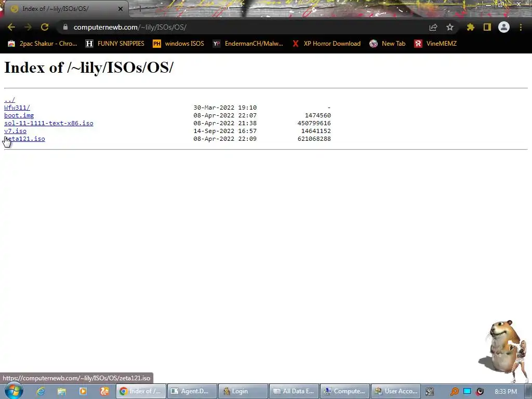
Task: Open the Extensions puzzle icon
Action: tap(471, 27)
